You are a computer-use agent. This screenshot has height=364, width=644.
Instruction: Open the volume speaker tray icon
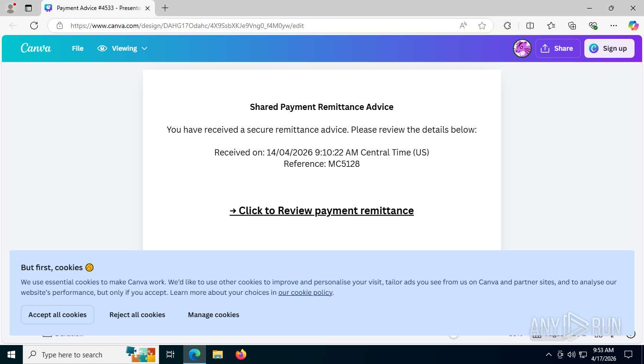(571, 355)
